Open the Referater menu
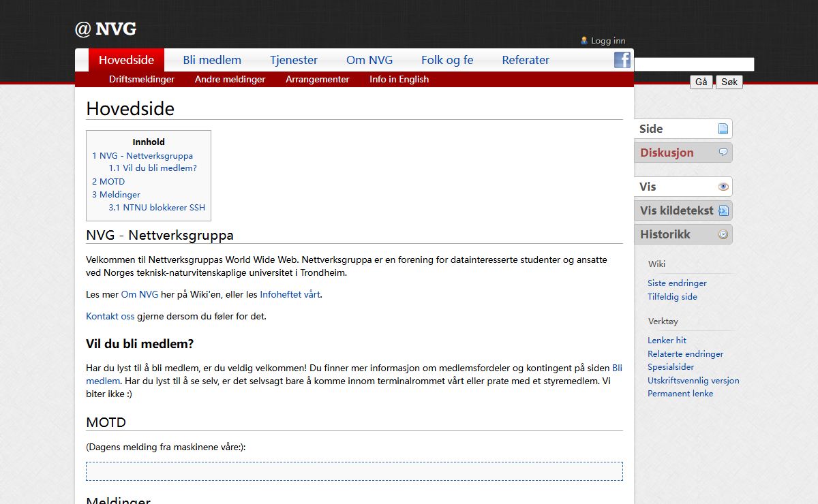818x504 pixels. pyautogui.click(x=526, y=60)
